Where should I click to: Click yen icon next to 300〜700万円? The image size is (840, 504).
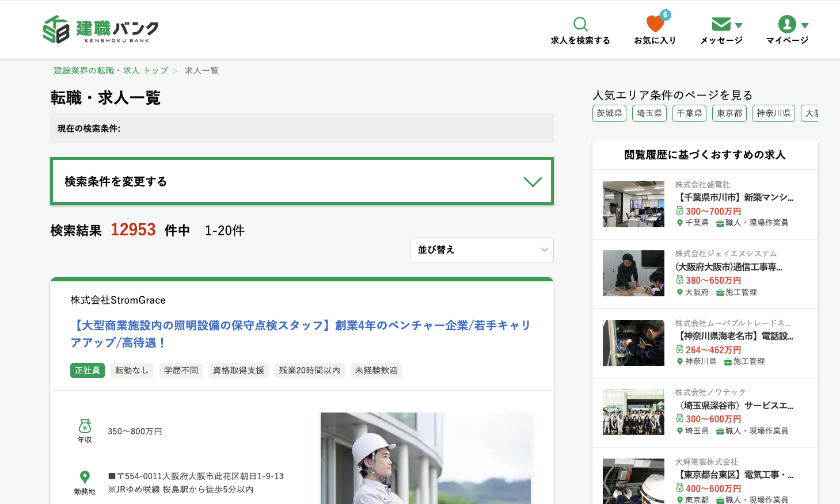(x=679, y=211)
